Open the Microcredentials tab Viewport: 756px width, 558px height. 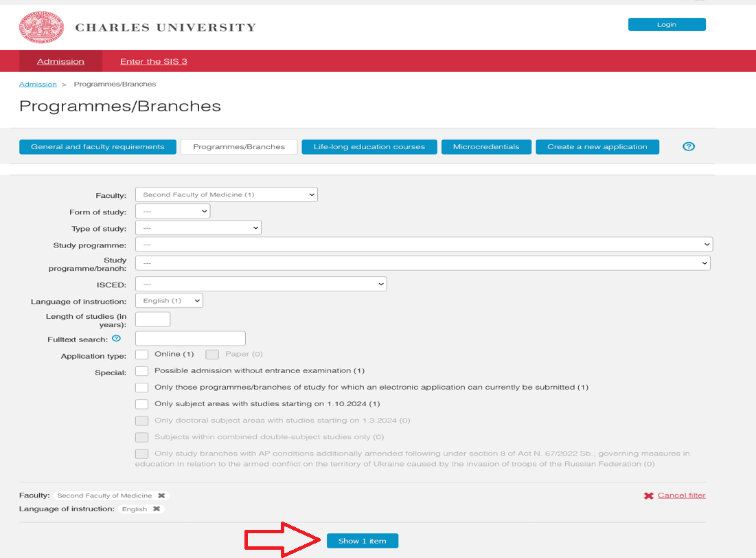tap(486, 147)
